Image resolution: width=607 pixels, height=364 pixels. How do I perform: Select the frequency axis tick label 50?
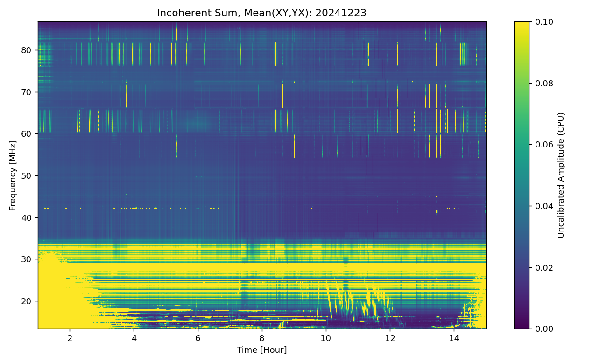pyautogui.click(x=27, y=176)
